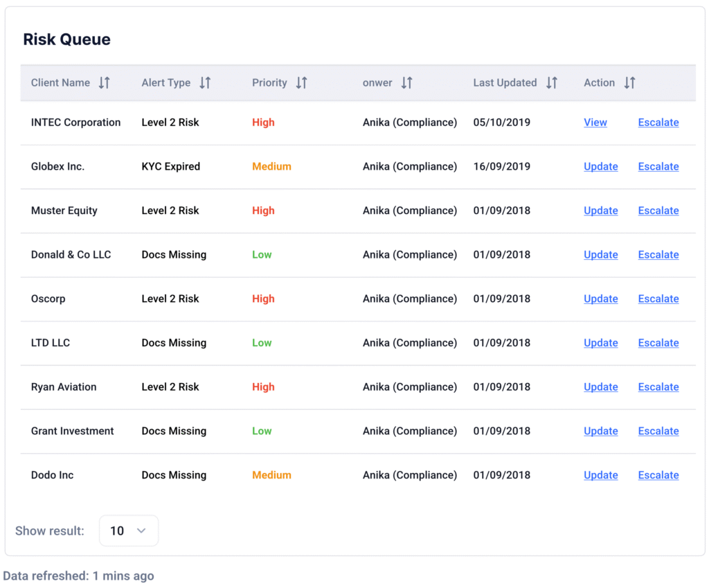This screenshot has height=588, width=709.
Task: Click the Alert Type sort arrows
Action: tap(205, 83)
